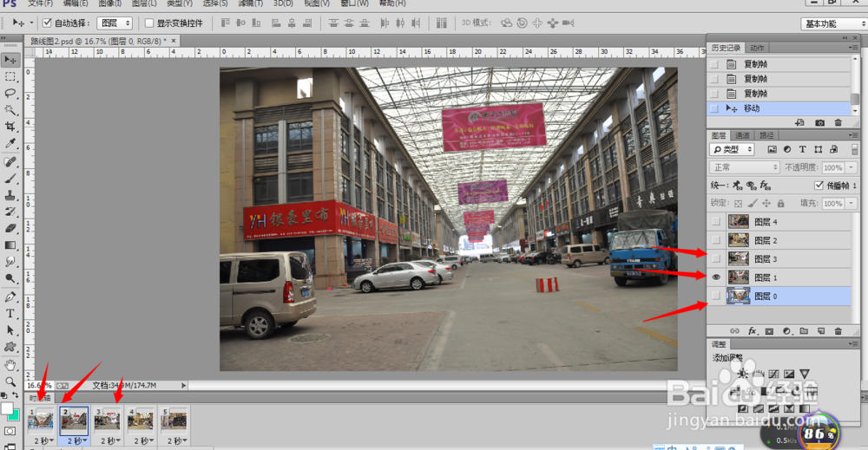Screen dimensions: 868x450
Task: Select animation frame 1 thumbnail
Action: tap(41, 421)
